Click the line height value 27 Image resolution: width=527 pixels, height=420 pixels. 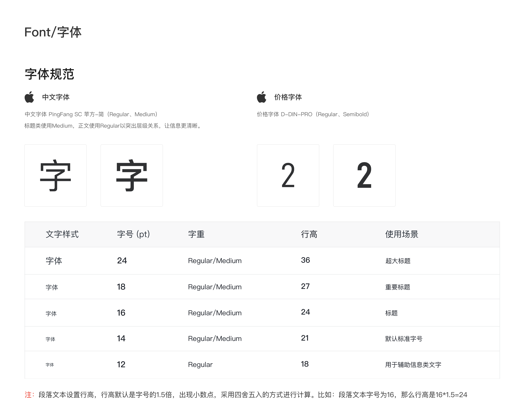pyautogui.click(x=306, y=286)
